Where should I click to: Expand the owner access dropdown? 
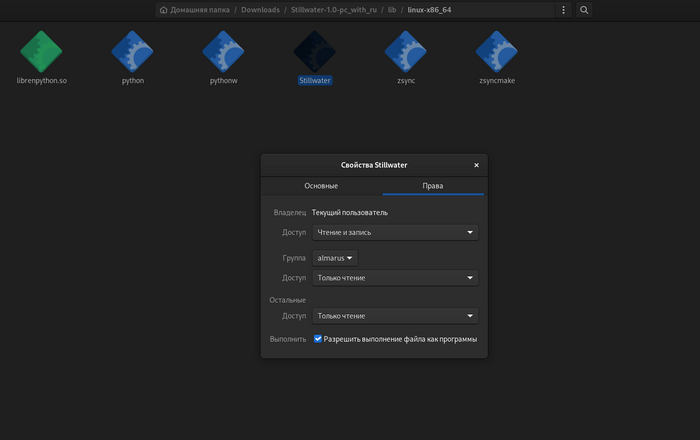click(x=394, y=232)
